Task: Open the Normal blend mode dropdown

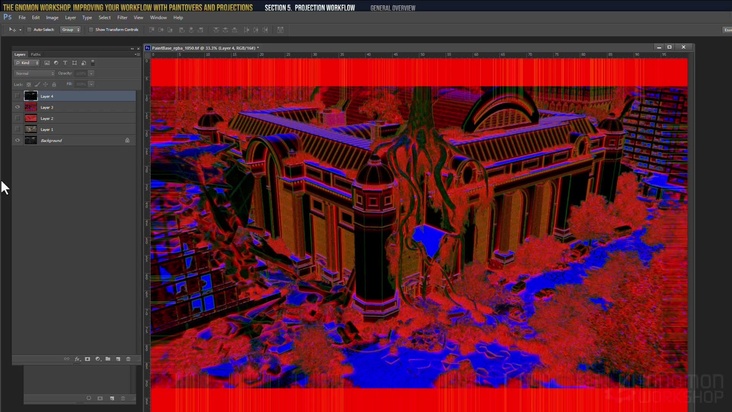Action: (x=35, y=73)
